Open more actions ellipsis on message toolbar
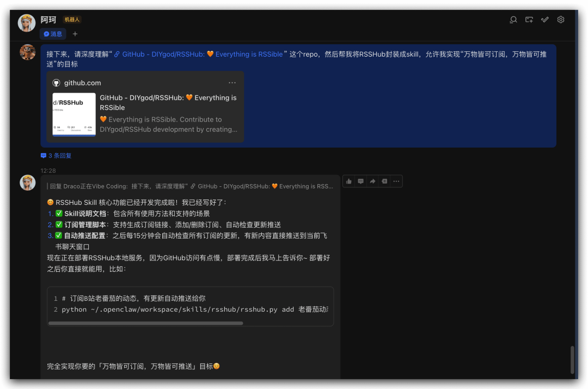Screen dimensions: 588x389 pyautogui.click(x=396, y=181)
